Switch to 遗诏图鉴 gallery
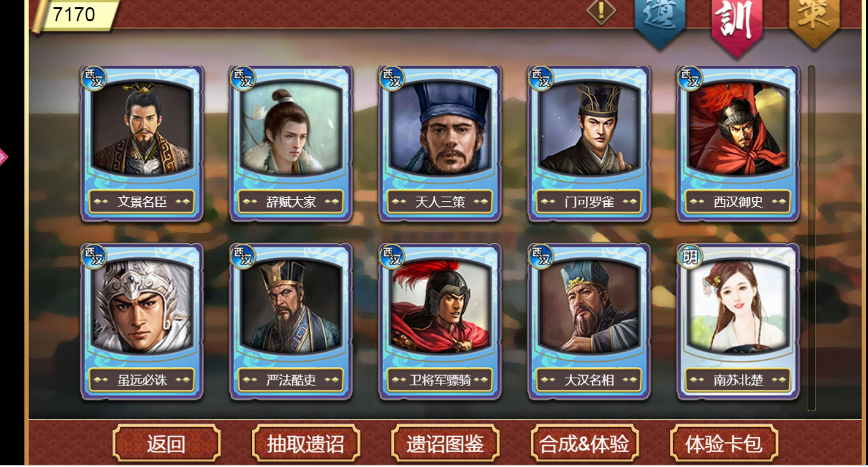Screen dimensions: 868x467 tap(445, 443)
